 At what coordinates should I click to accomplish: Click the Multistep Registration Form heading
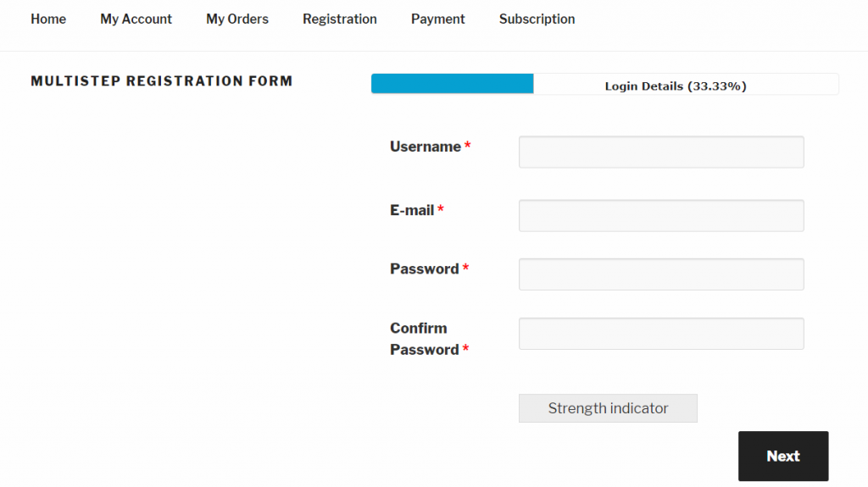point(162,81)
